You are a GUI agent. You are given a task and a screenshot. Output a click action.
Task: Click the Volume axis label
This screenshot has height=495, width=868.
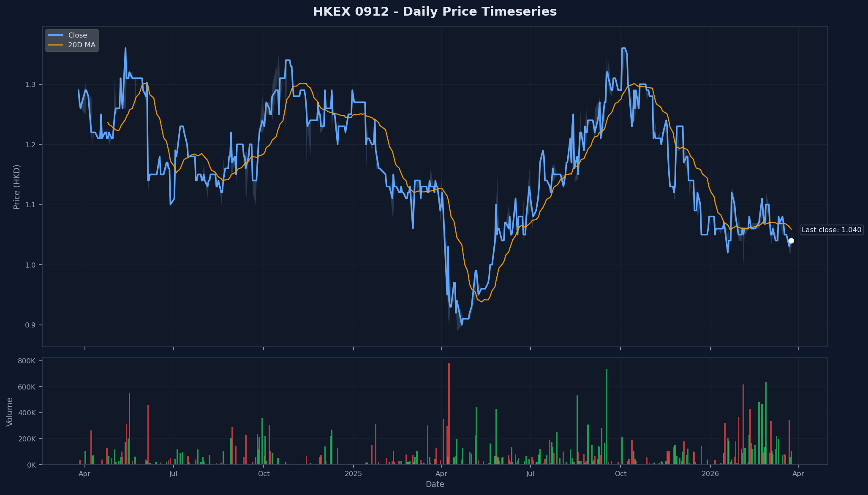pyautogui.click(x=10, y=412)
